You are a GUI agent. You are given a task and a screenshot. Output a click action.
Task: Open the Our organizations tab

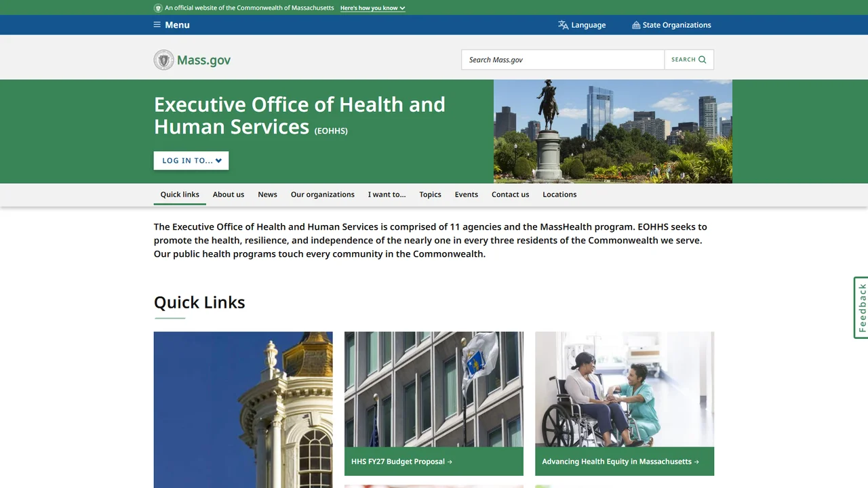(x=323, y=195)
